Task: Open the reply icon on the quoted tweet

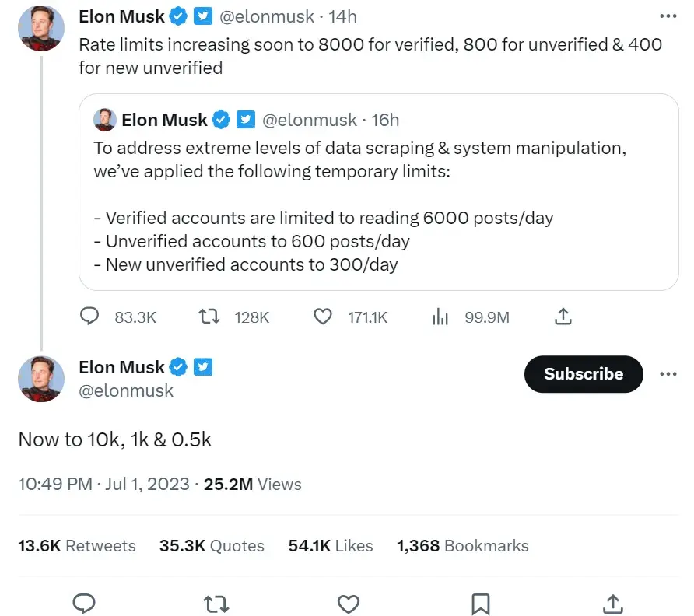Action: 89,317
